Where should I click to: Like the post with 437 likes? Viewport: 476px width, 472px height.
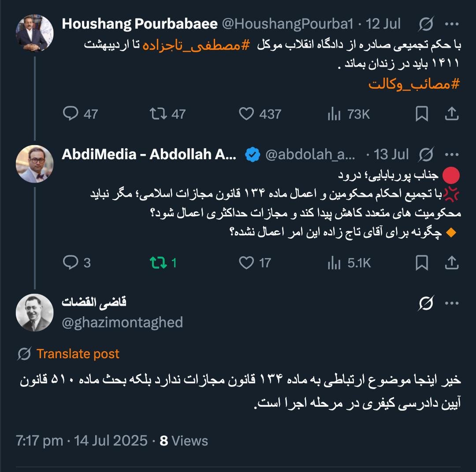tap(246, 114)
